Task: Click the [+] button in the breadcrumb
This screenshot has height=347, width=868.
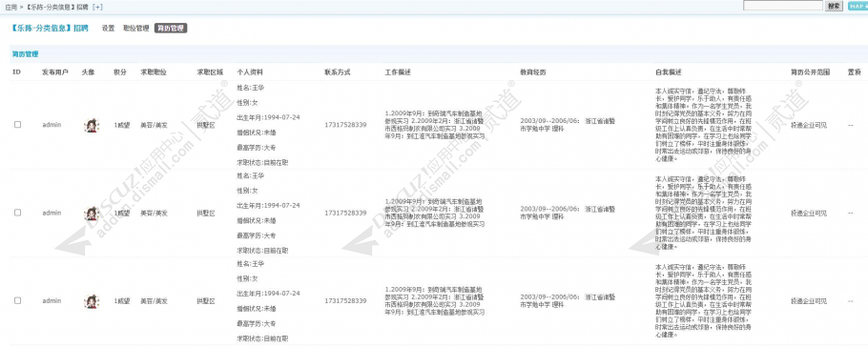Action: [97, 7]
